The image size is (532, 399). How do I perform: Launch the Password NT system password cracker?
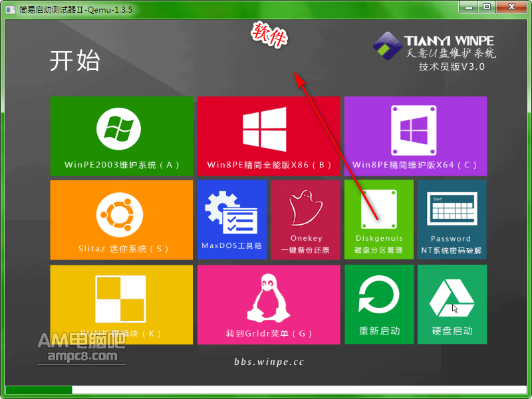452,220
